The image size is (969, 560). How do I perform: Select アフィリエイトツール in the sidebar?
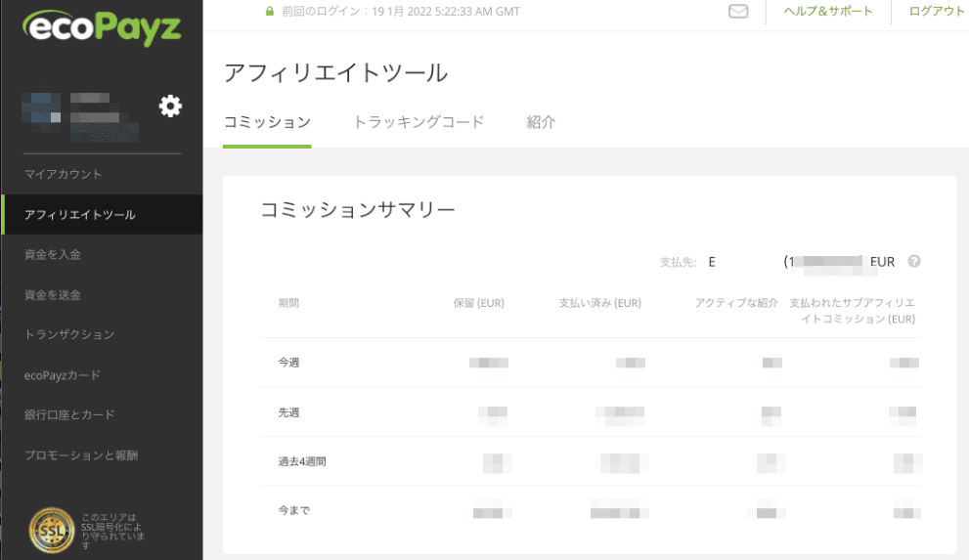coord(102,214)
